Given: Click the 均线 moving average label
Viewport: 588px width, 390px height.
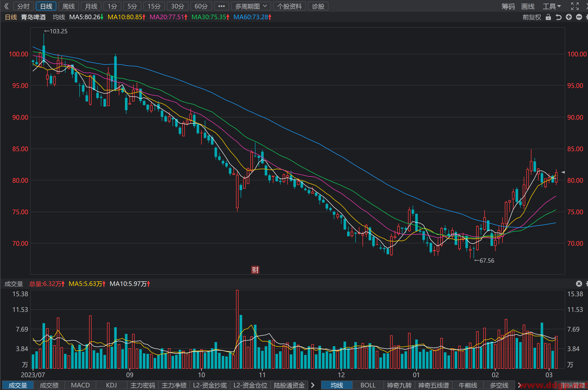Looking at the screenshot, I should [59, 17].
